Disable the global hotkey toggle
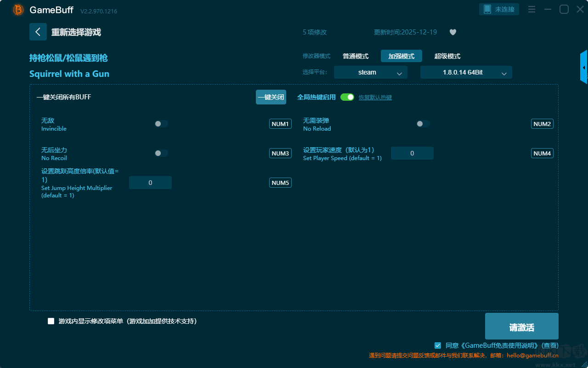The image size is (588, 368). pos(347,97)
